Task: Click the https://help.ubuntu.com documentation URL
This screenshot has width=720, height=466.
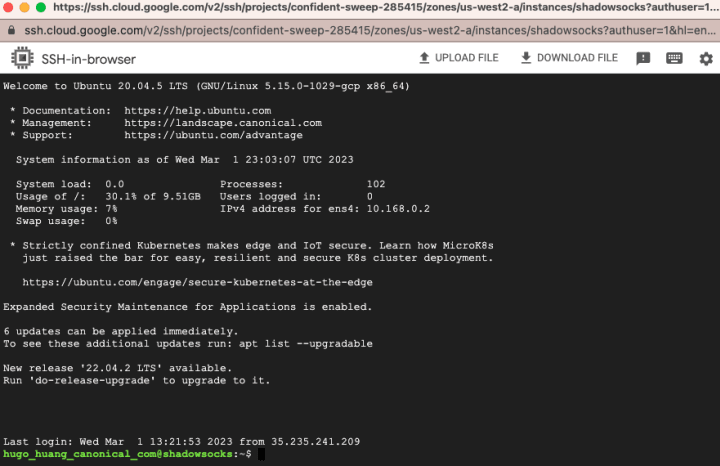Action: pos(197,111)
